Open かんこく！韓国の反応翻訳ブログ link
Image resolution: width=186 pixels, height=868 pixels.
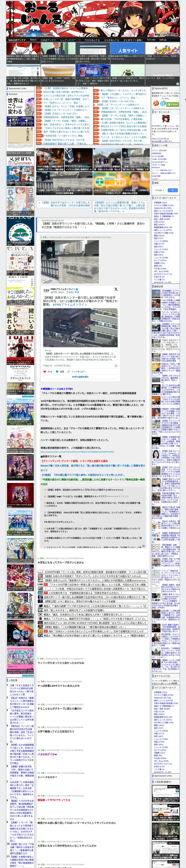click(x=163, y=173)
